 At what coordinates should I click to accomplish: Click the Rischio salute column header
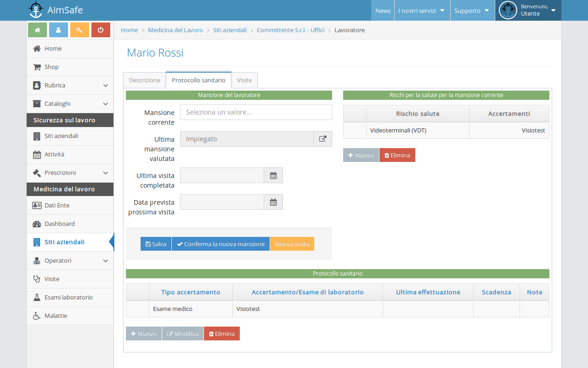pyautogui.click(x=418, y=114)
